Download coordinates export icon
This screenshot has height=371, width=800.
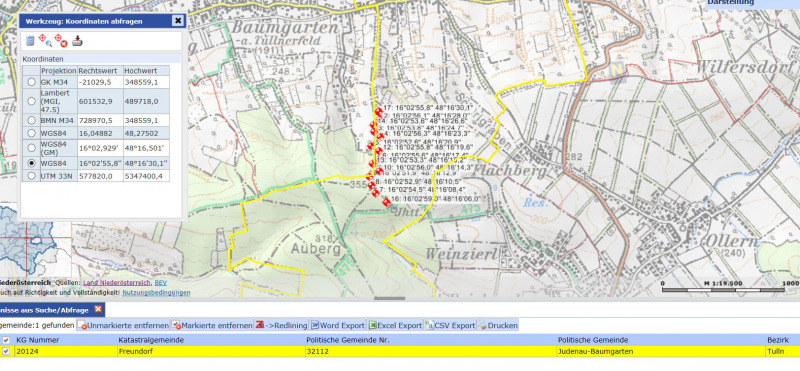[77, 40]
